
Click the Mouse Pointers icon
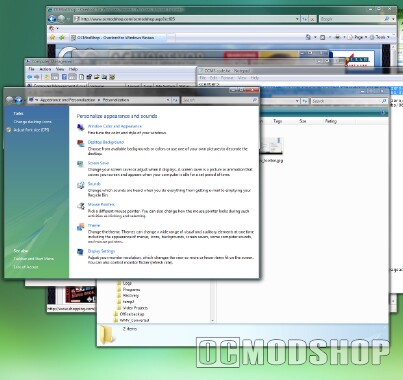(81, 206)
